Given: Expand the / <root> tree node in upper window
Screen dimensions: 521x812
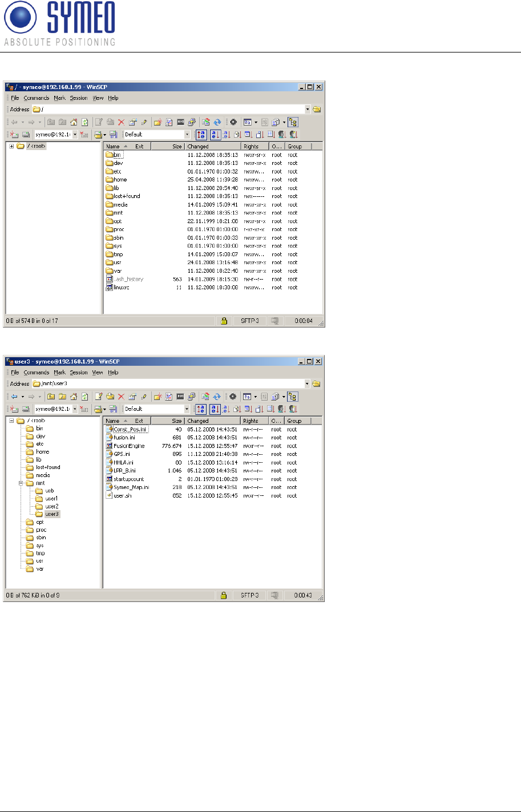Looking at the screenshot, I should [11, 146].
